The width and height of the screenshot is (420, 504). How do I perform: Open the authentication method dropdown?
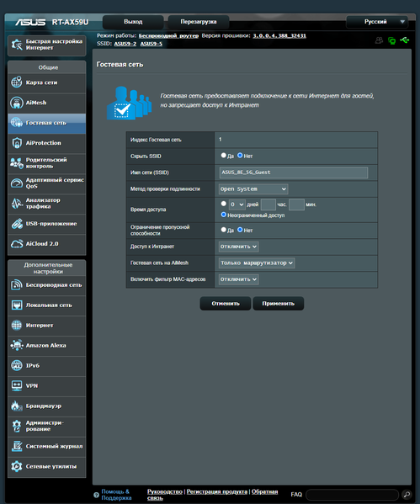pos(253,189)
